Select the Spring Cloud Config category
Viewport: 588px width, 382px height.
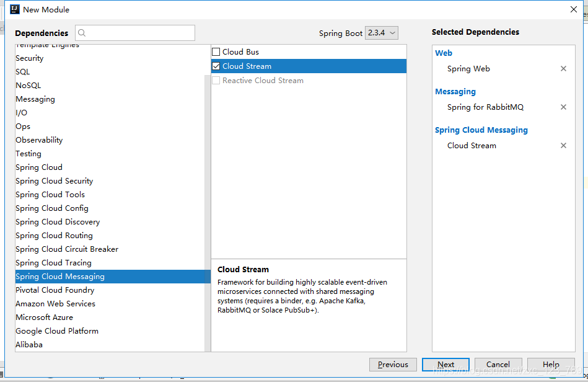(x=110, y=208)
